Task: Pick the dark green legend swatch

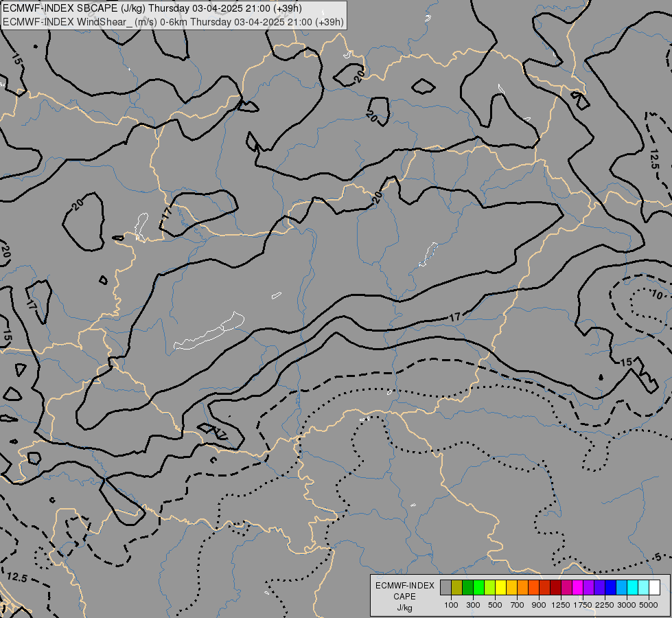Action: (467, 587)
